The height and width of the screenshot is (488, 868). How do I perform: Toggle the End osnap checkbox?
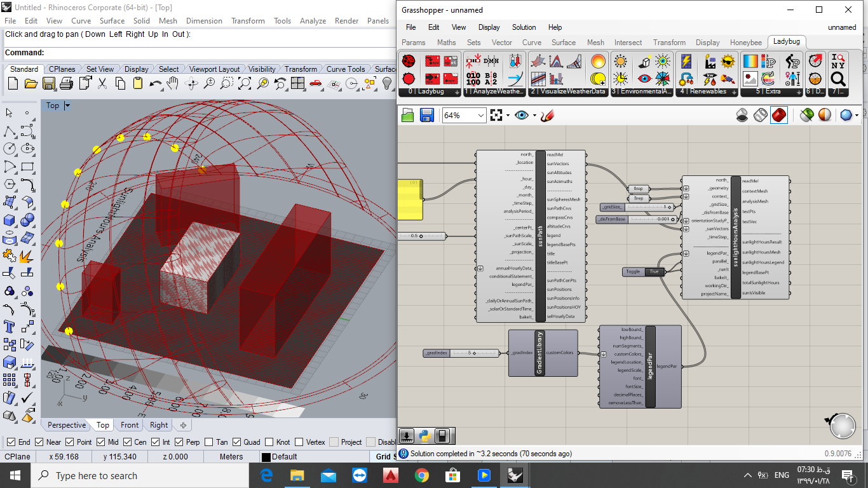point(11,442)
